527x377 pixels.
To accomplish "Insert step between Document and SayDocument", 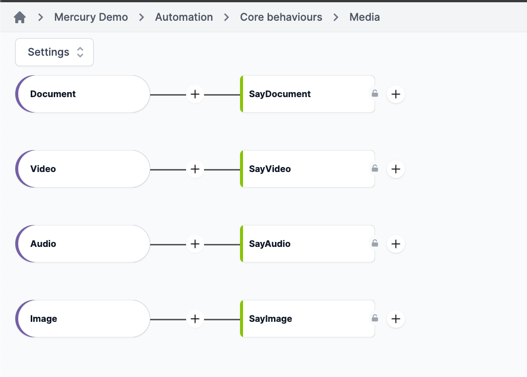I will pos(195,94).
